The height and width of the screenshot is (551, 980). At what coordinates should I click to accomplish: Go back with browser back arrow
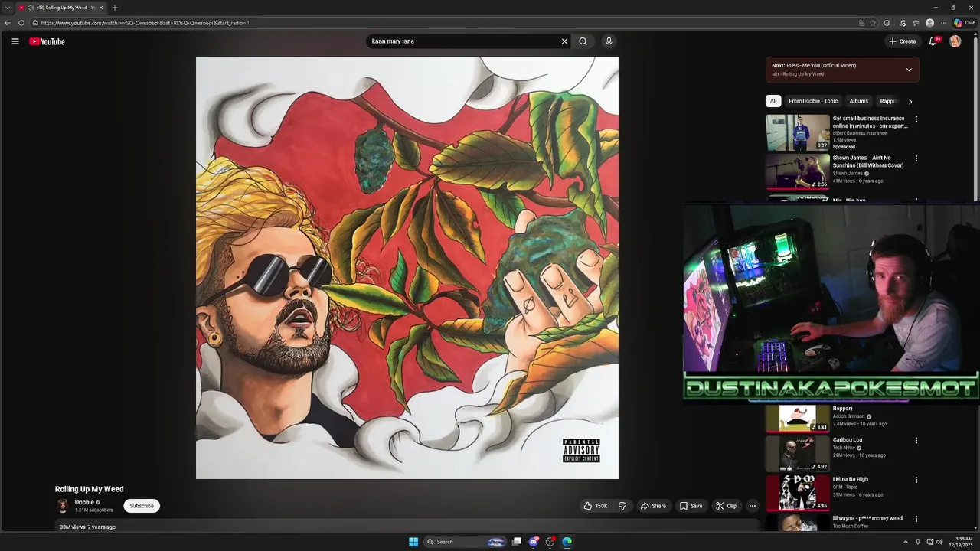coord(8,23)
